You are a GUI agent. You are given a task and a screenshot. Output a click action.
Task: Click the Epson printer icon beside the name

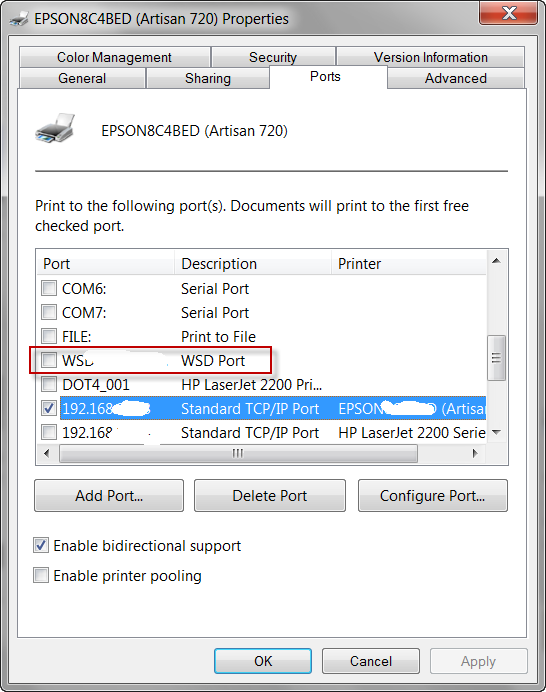point(55,128)
